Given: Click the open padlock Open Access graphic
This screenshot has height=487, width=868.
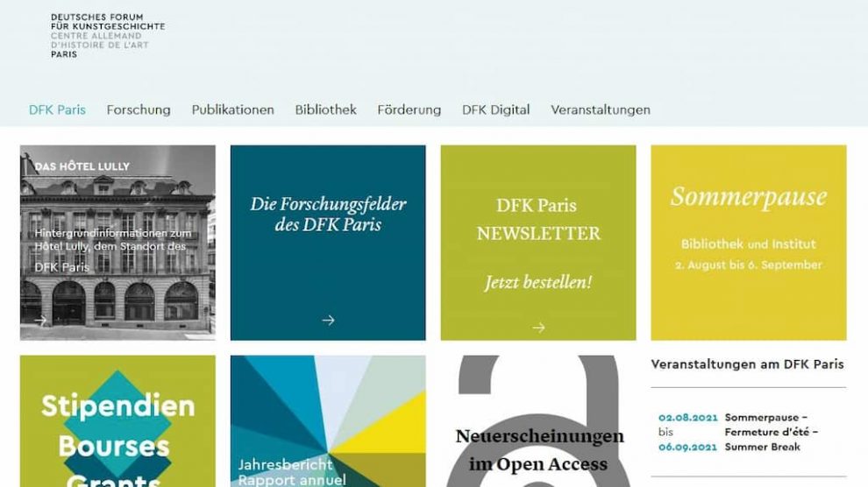Looking at the screenshot, I should (538, 421).
